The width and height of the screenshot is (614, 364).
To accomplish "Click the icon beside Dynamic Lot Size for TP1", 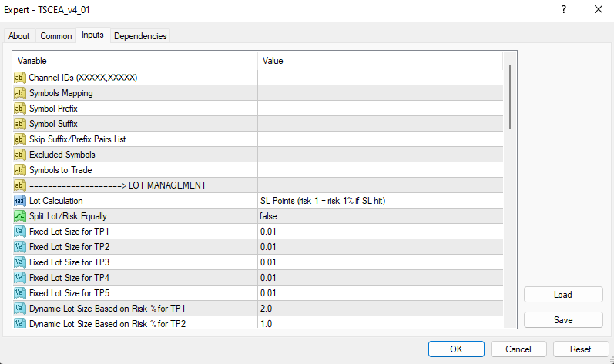I will tap(20, 309).
